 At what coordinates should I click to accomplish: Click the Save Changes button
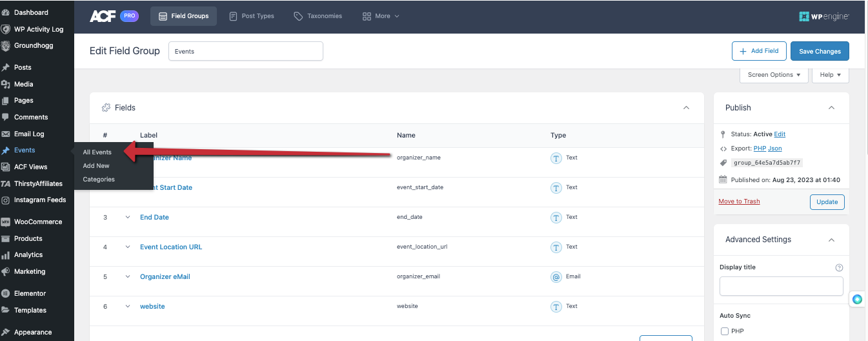tap(820, 51)
